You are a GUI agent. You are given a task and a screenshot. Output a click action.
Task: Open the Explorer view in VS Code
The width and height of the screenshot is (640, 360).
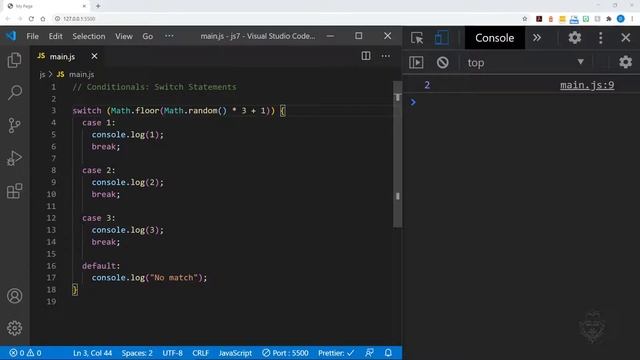15,60
